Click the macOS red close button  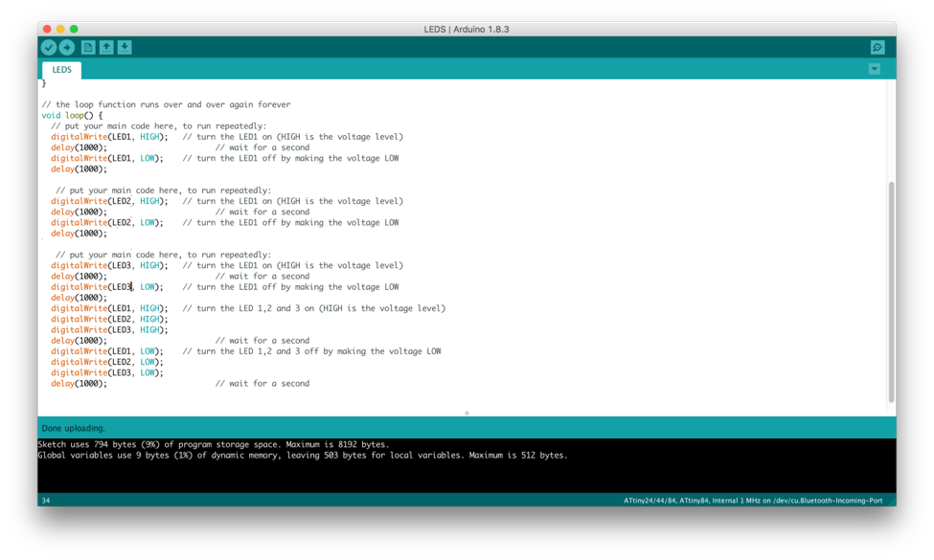47,29
